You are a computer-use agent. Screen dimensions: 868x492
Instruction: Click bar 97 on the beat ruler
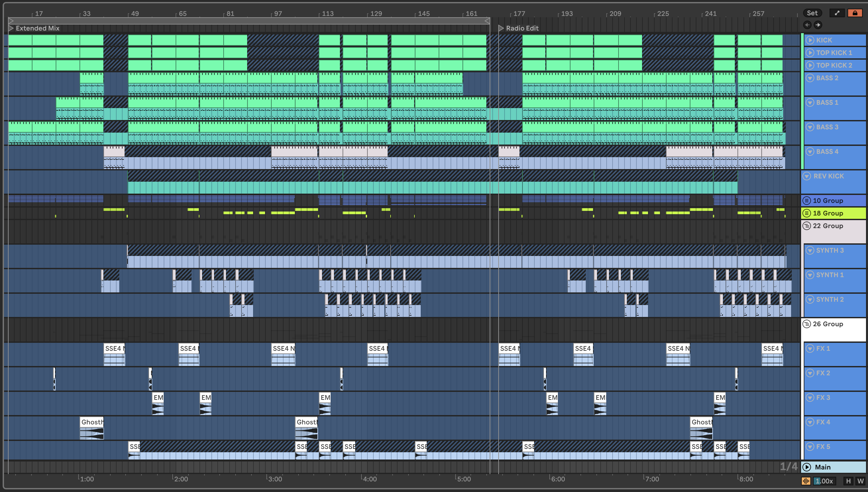(x=278, y=14)
